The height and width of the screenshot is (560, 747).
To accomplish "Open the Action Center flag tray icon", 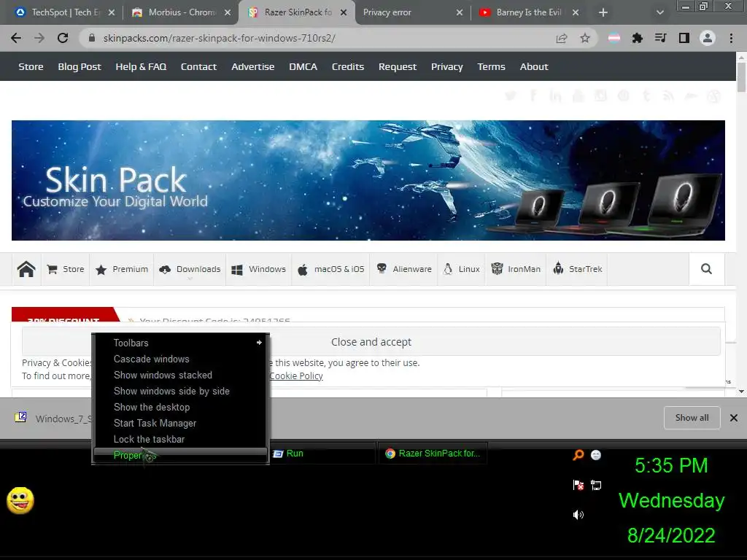I will 578,485.
